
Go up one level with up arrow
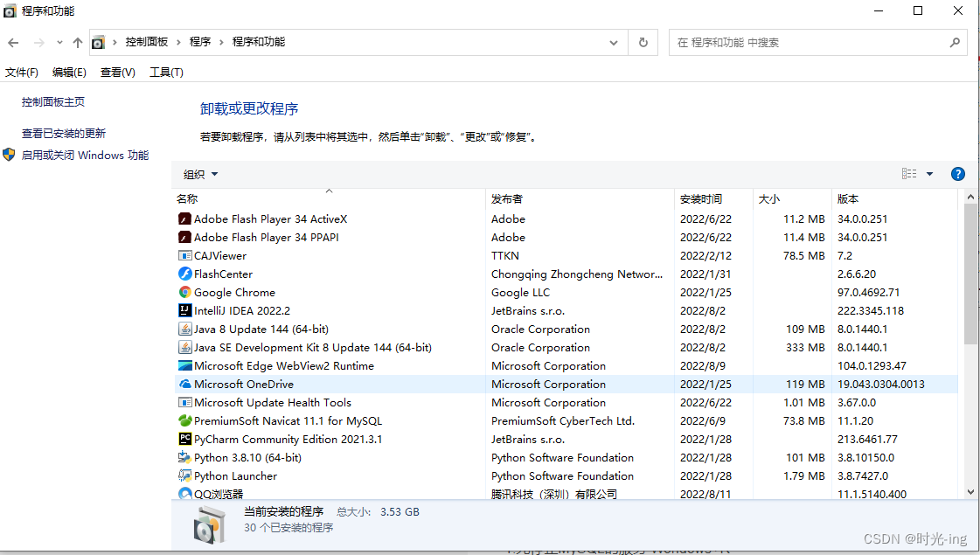[78, 43]
